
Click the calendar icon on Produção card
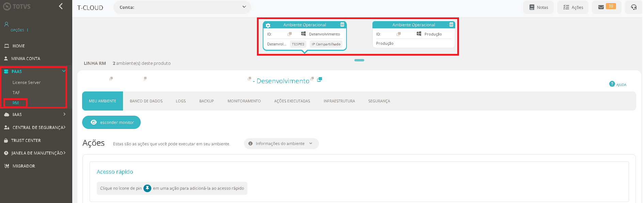(451, 25)
